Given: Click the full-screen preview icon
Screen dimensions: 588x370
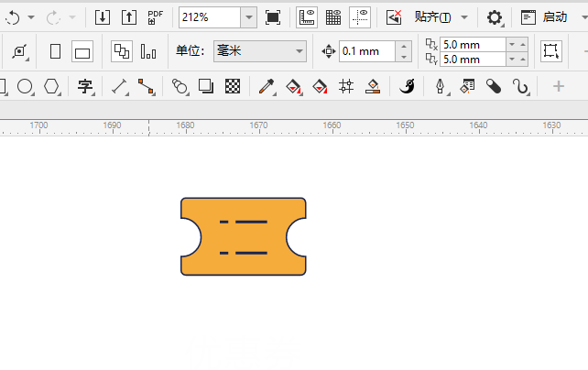Looking at the screenshot, I should 273,17.
